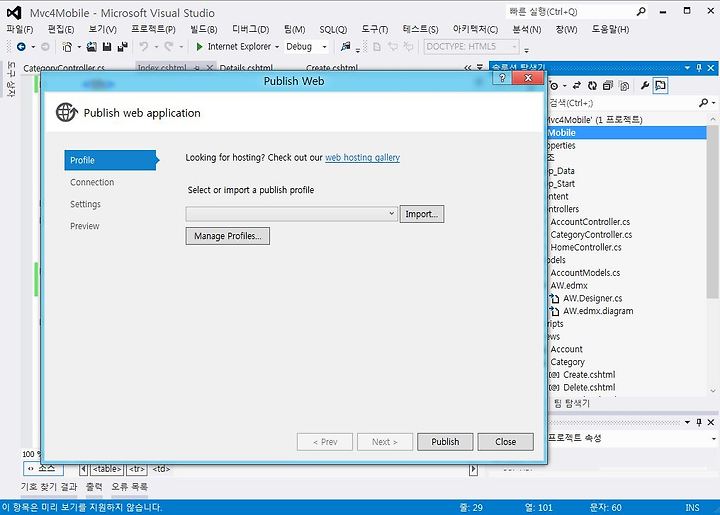Viewport: 720px width, 515px height.
Task: Open the 도구(T) menu
Action: coord(374,29)
